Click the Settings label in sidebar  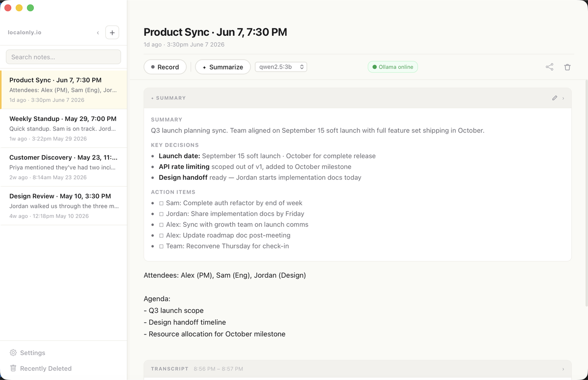pos(32,353)
